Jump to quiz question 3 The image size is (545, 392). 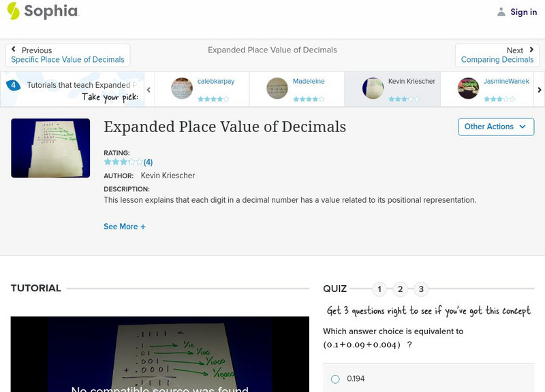421,289
